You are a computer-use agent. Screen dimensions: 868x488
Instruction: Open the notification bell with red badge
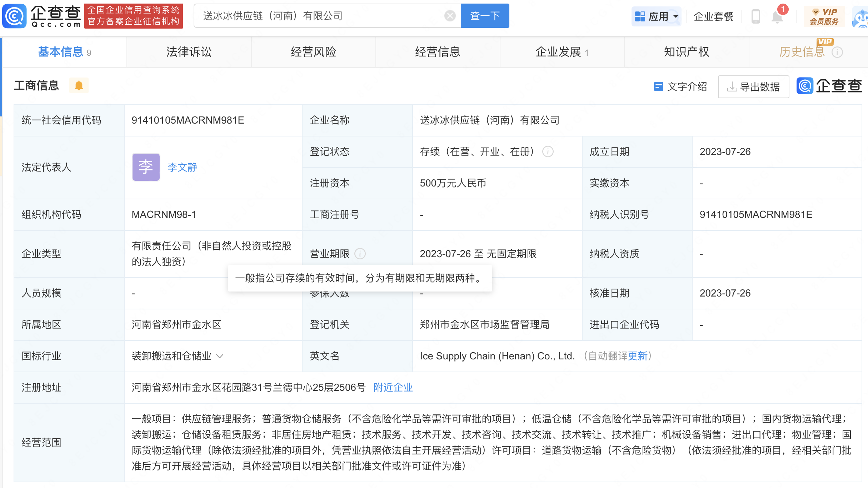[777, 16]
